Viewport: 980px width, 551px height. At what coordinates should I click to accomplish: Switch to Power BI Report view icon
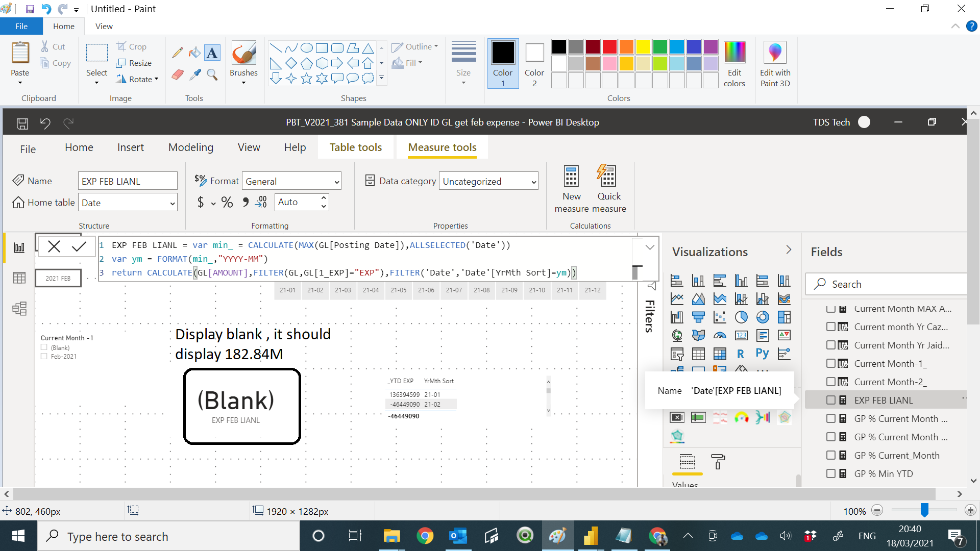(19, 248)
